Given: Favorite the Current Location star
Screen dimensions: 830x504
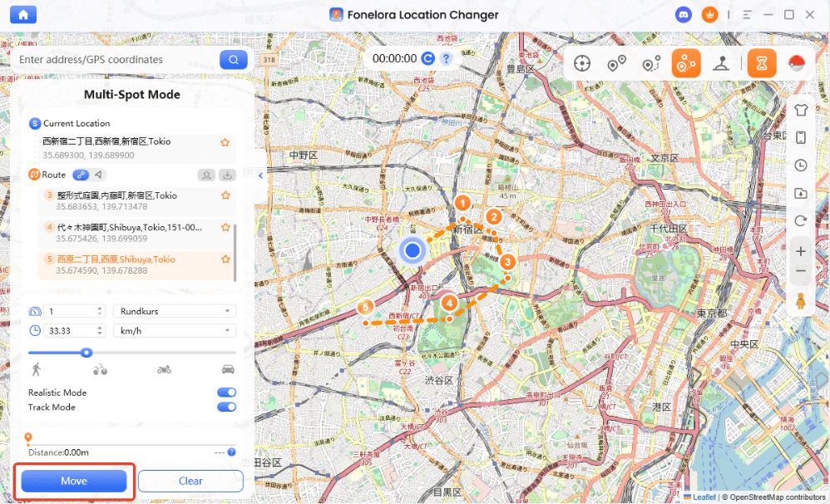Looking at the screenshot, I should point(225,142).
